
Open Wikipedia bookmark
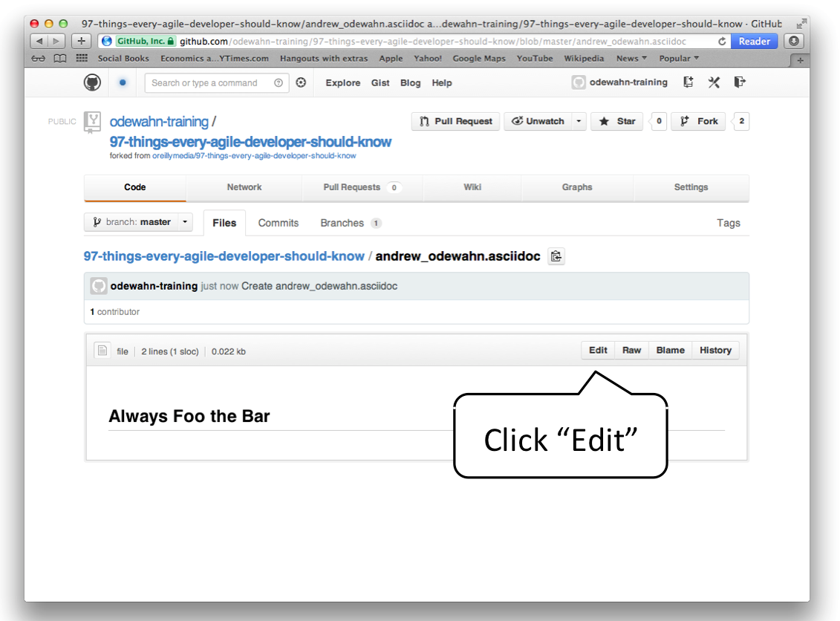584,59
